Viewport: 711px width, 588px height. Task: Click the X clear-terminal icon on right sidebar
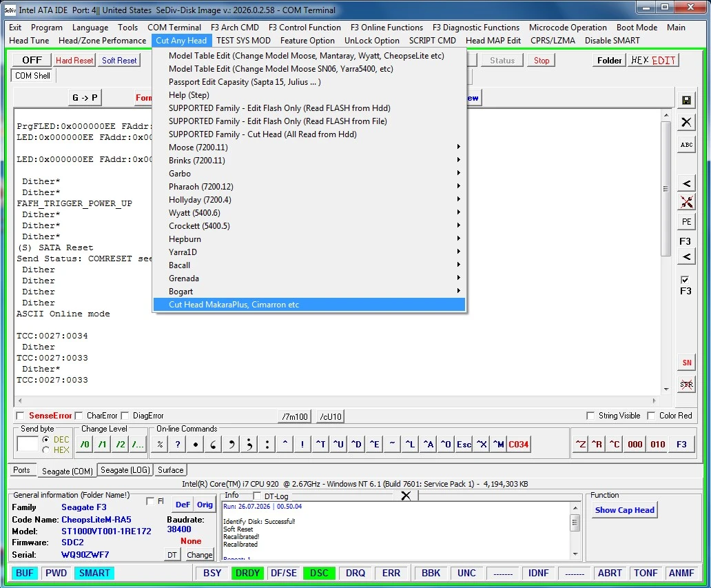point(686,122)
